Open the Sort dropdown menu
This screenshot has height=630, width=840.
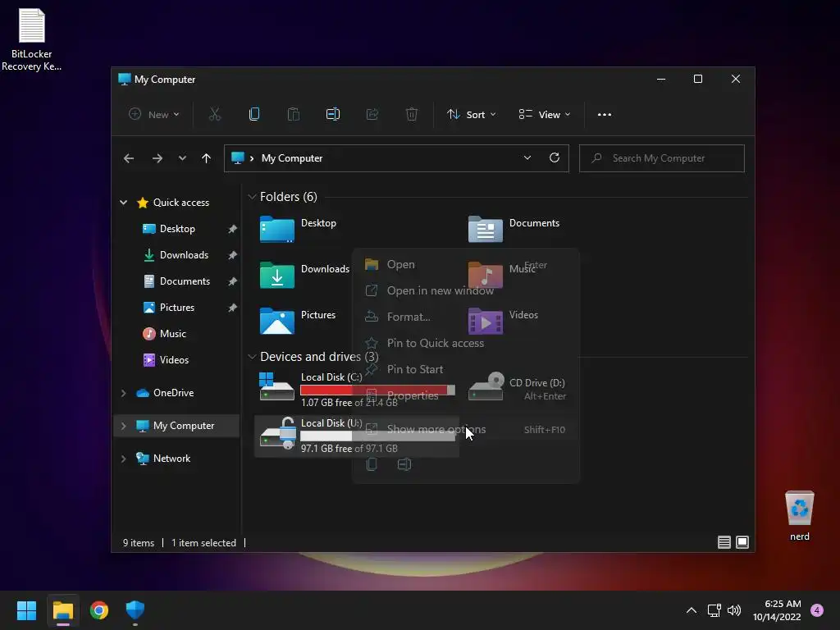(472, 114)
